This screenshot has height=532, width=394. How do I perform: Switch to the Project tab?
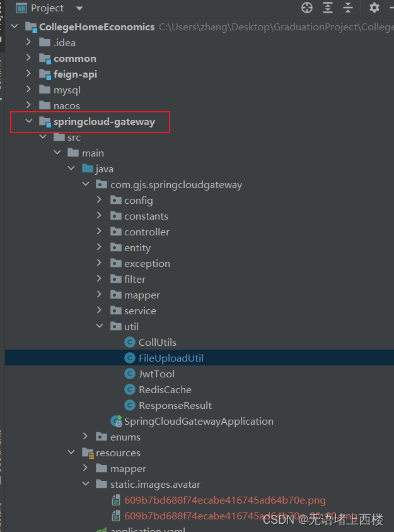(43, 8)
